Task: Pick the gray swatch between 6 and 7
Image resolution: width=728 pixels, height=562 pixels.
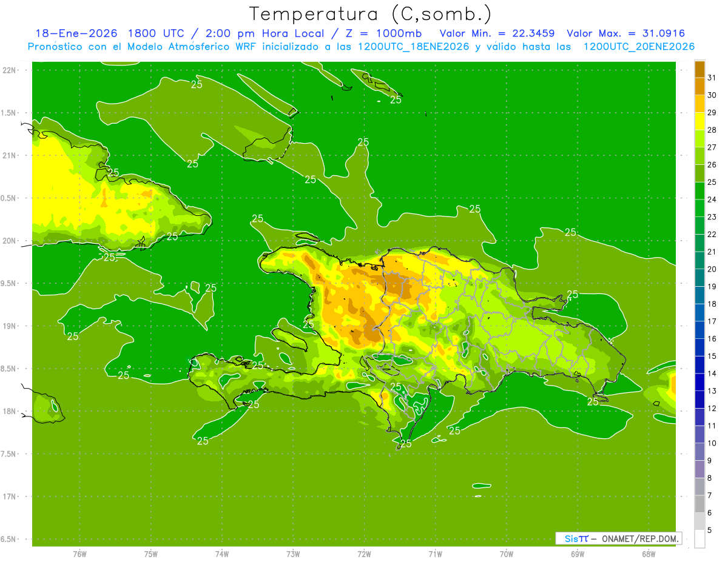Action: pos(699,504)
